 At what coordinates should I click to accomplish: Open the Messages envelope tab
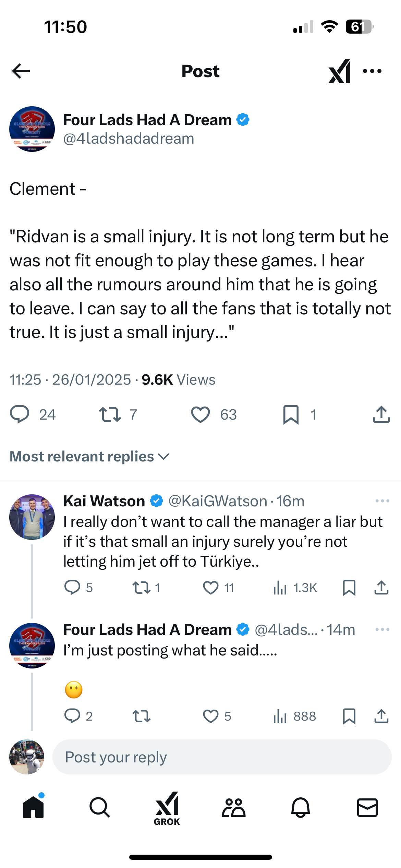(367, 807)
